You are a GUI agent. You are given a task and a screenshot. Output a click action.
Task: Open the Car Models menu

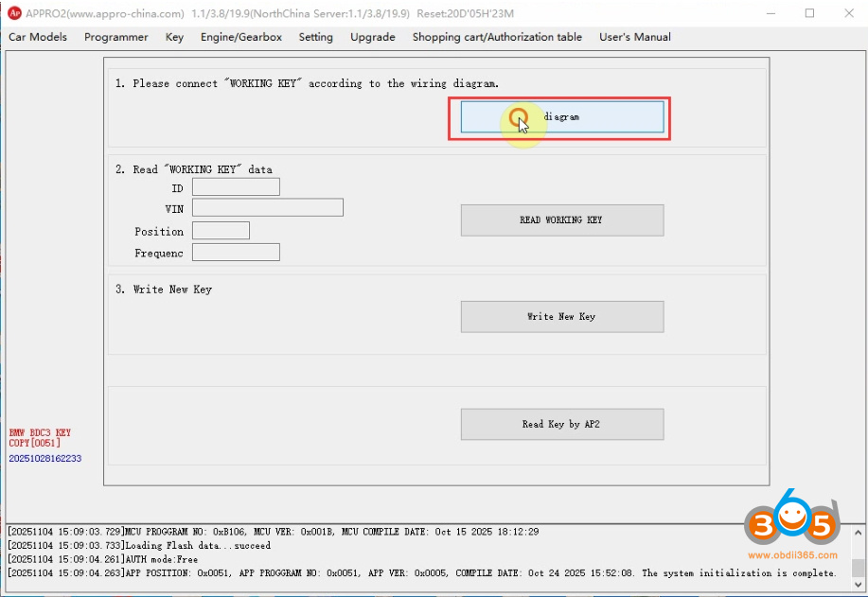pyautogui.click(x=37, y=37)
